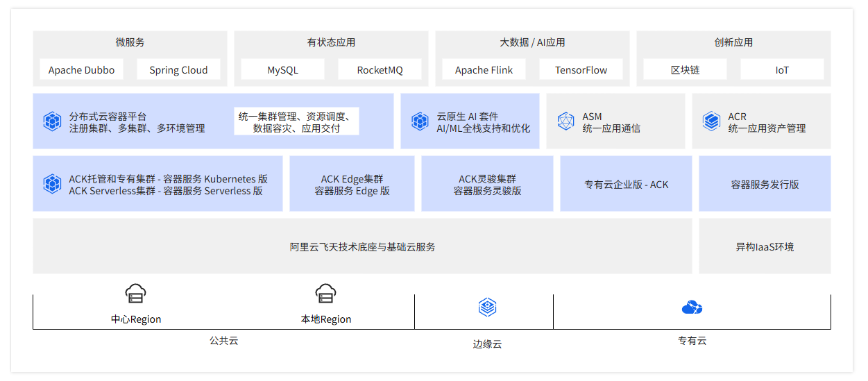Viewport: 868px width, 381px height.
Task: Click AI/ML全栈支持和优化 text
Action: (483, 128)
